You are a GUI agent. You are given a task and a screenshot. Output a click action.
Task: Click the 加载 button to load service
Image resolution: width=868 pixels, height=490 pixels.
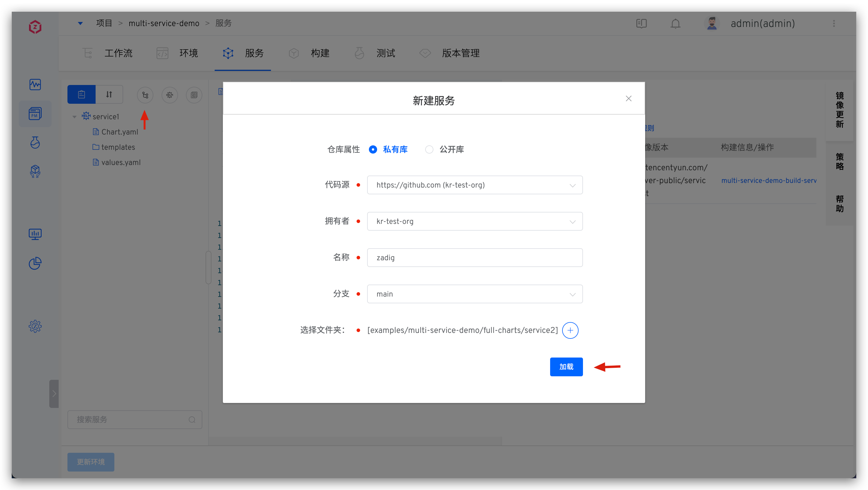pyautogui.click(x=566, y=367)
